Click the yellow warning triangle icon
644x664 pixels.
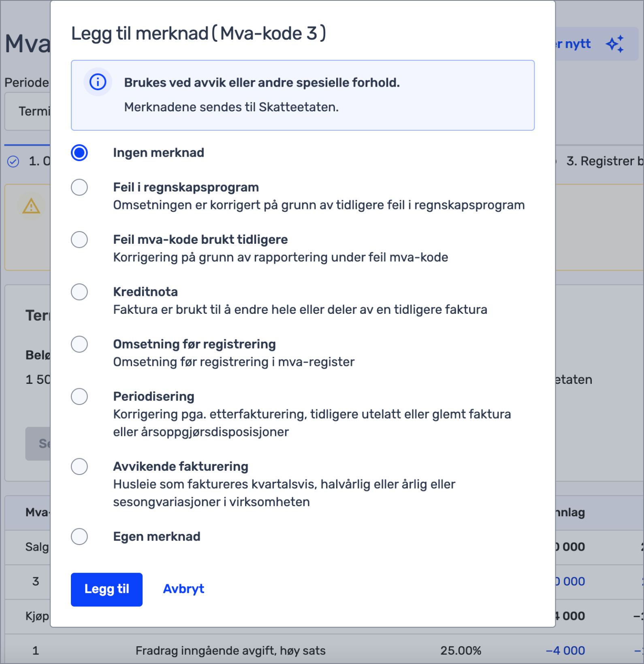[x=31, y=206]
